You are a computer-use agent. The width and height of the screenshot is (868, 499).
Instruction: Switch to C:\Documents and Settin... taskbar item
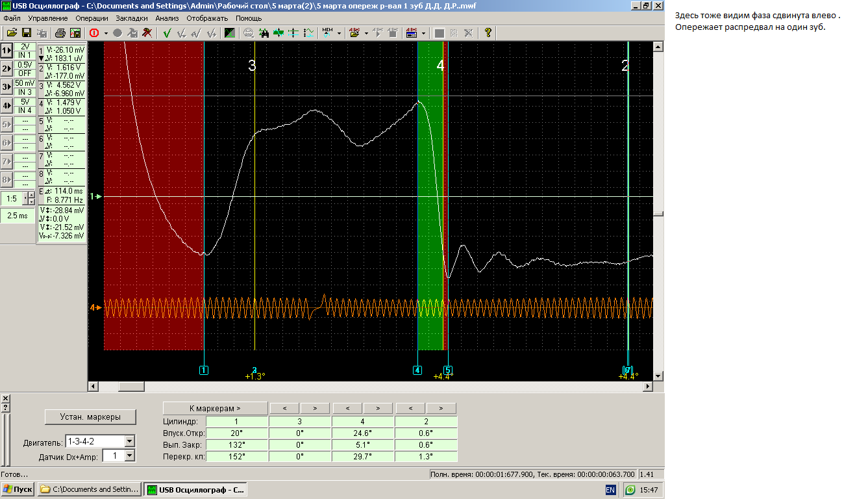90,489
